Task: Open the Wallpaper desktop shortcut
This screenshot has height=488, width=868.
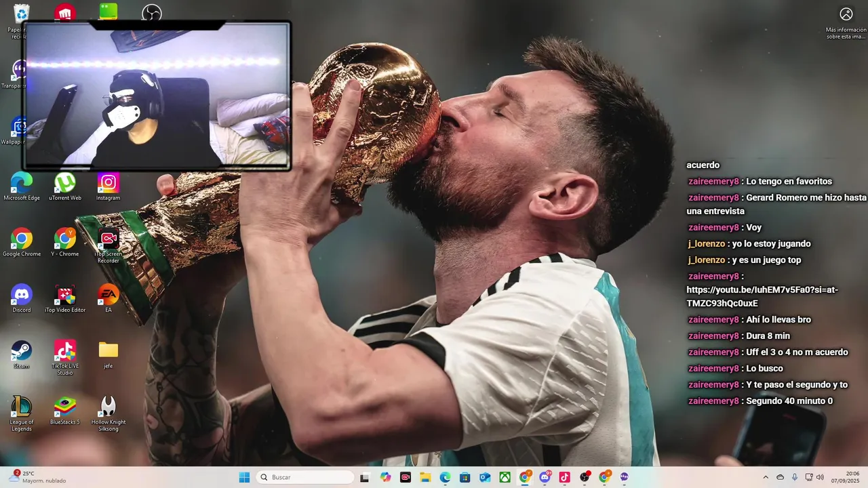Action: click(14, 131)
